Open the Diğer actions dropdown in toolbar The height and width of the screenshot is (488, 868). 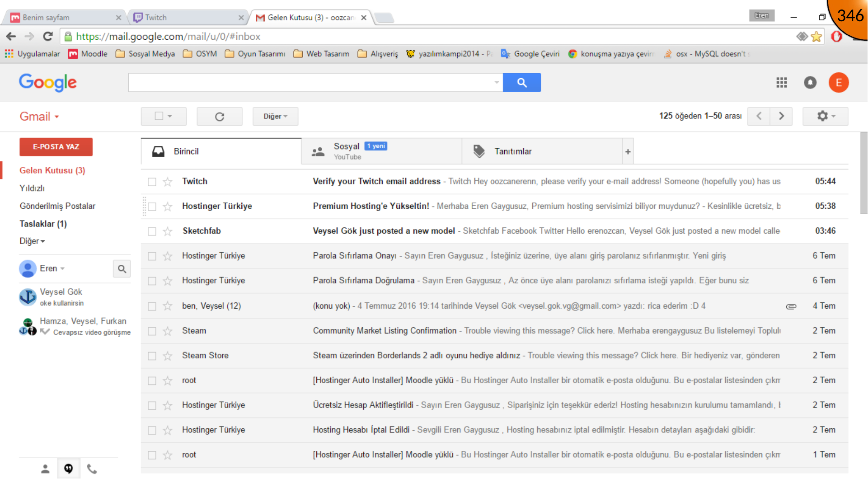point(275,116)
